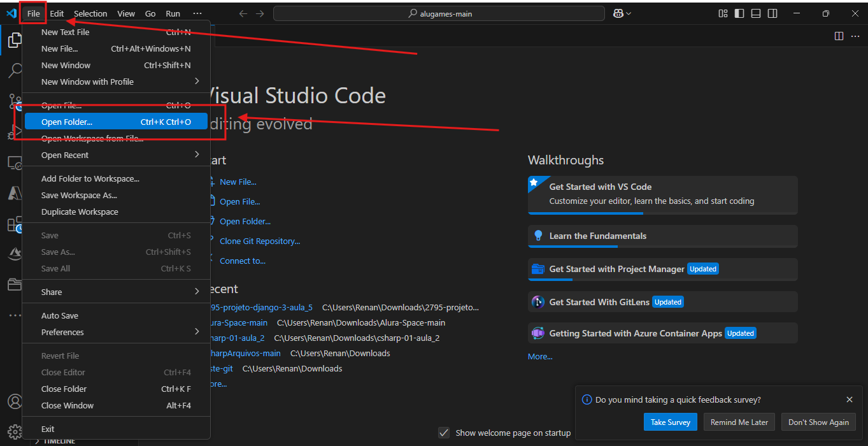Viewport: 868px width, 446px height.
Task: Click the VS Code logo icon
Action: (11, 13)
